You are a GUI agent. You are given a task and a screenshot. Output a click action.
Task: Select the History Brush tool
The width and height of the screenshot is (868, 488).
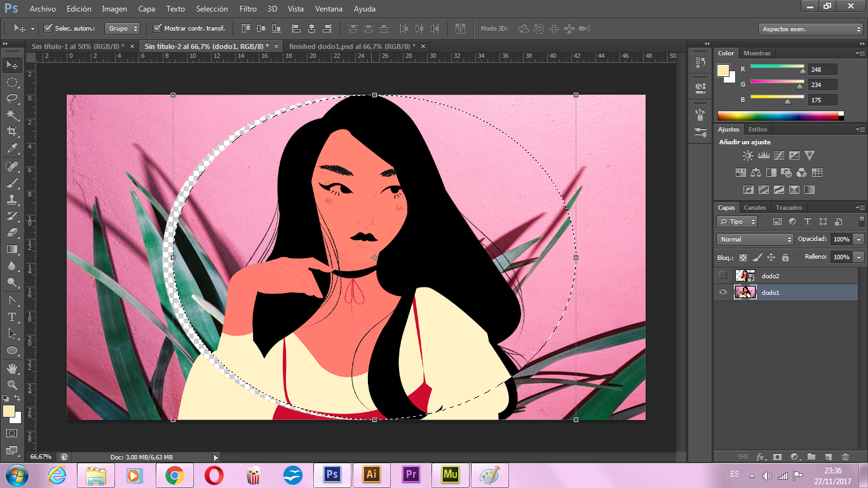(11, 216)
